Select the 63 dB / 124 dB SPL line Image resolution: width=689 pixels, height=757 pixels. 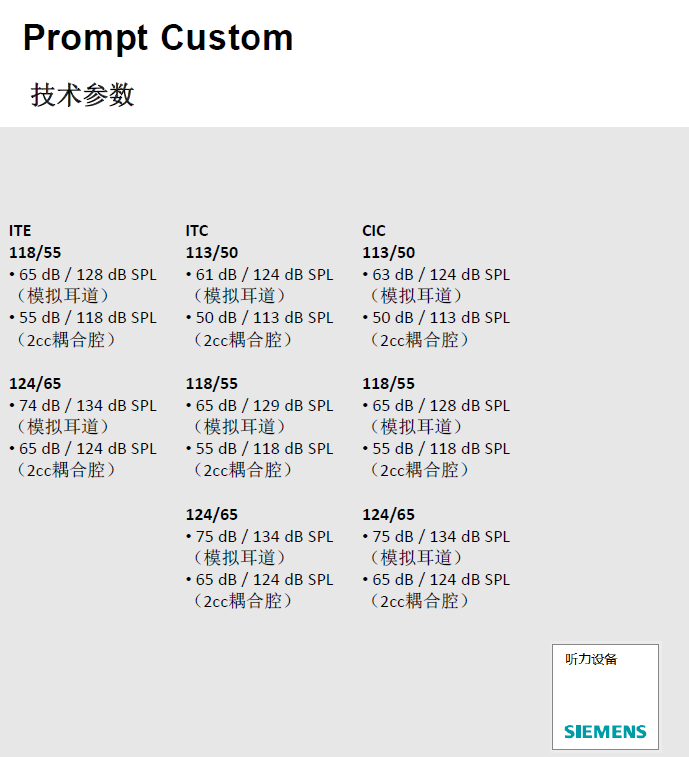point(441,275)
